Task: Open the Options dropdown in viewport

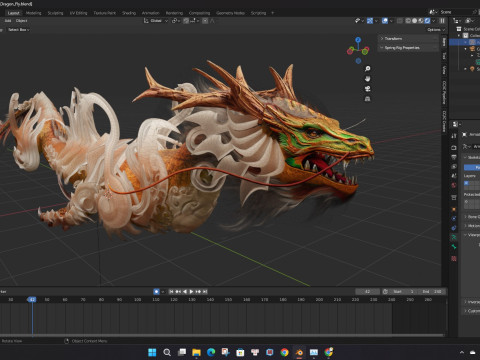Action: click(x=436, y=30)
